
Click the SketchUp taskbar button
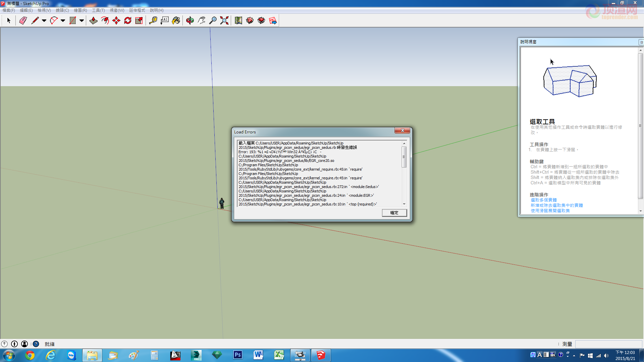(x=321, y=355)
